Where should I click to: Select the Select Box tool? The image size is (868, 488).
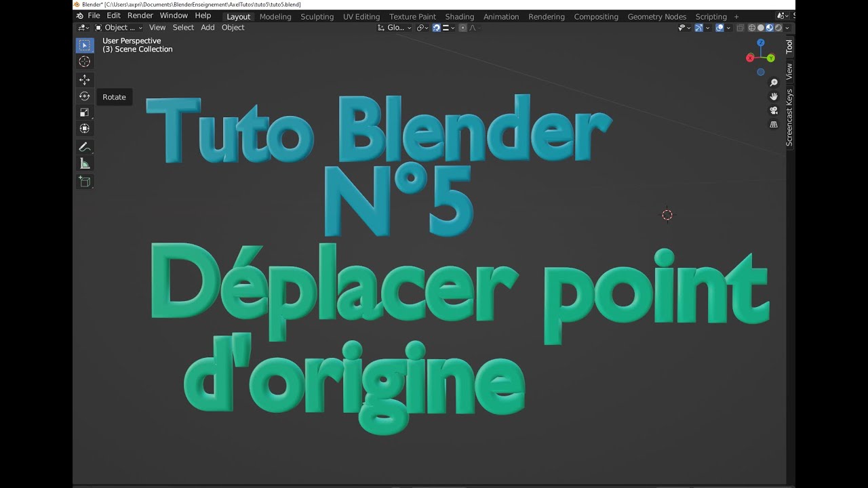coord(85,45)
